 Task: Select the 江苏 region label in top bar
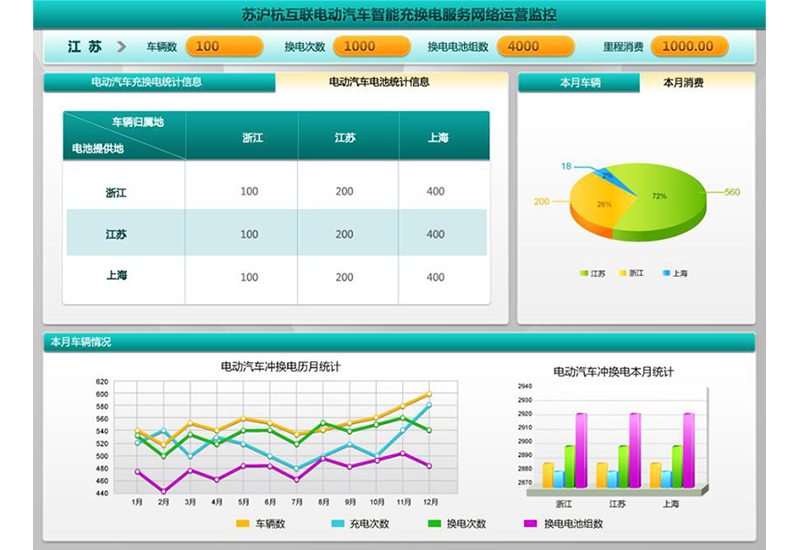pyautogui.click(x=84, y=46)
